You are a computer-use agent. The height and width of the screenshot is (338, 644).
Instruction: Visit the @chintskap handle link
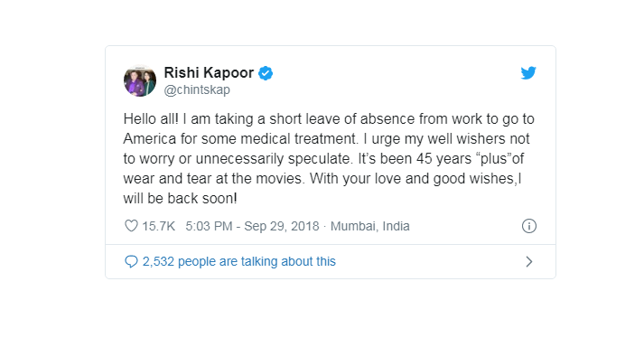tap(197, 89)
